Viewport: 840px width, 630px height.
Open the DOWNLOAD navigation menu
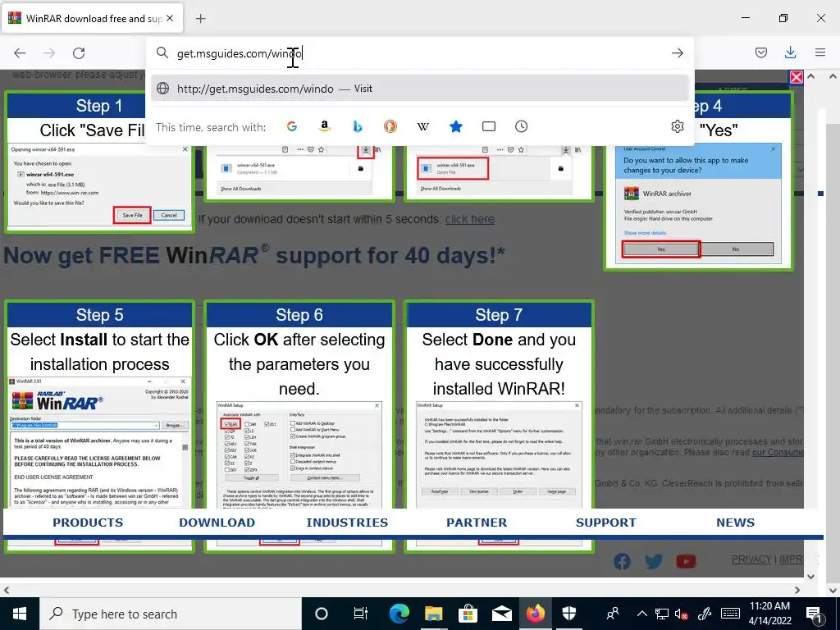point(217,523)
